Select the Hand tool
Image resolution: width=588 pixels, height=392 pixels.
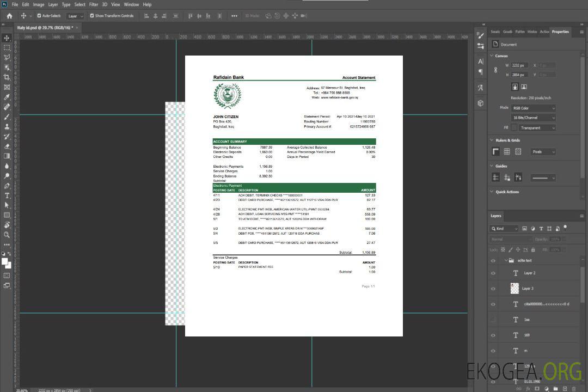click(7, 225)
